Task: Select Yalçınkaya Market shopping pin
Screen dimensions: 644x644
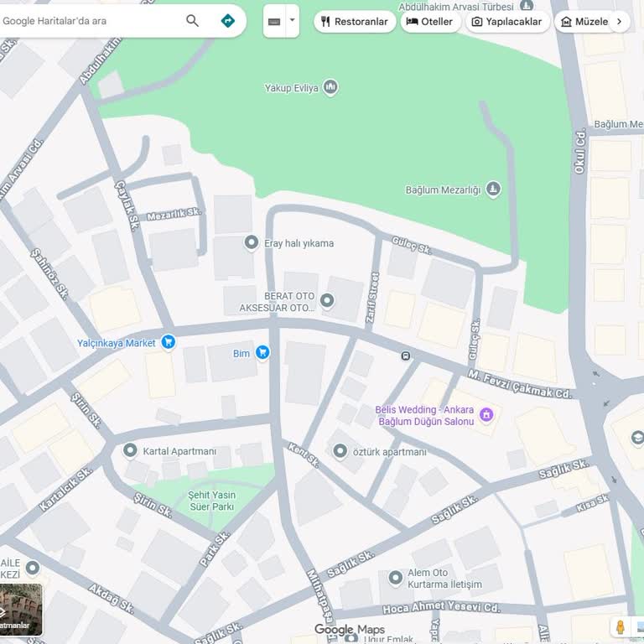Action: [168, 342]
